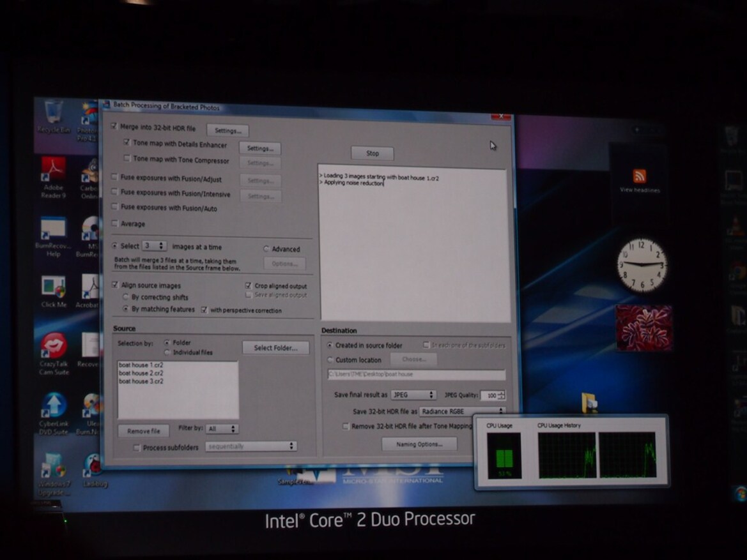The image size is (747, 560).
Task: Enable Fuse exposures with Fusion/Adjust
Action: pyautogui.click(x=114, y=177)
